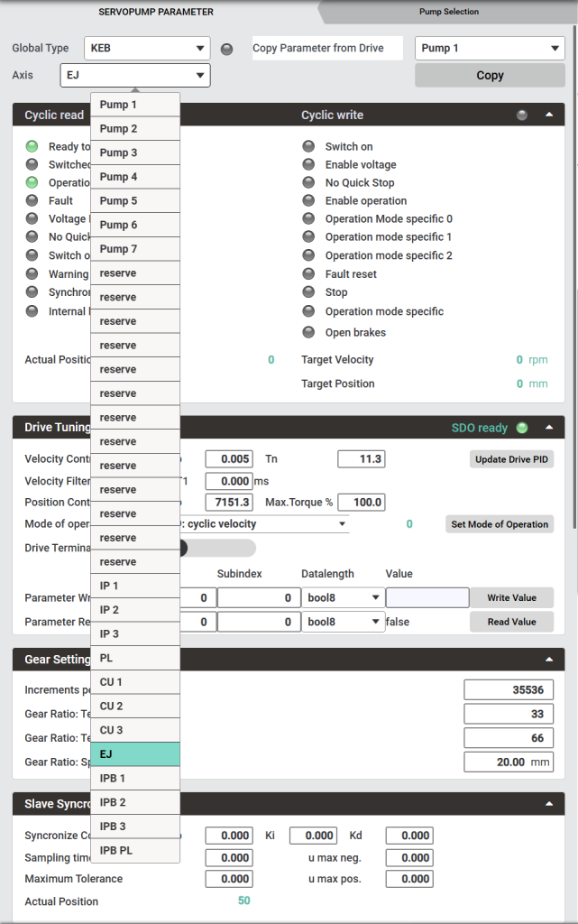The image size is (578, 924).
Task: Open the Global Type KEB dropdown
Action: click(x=147, y=49)
